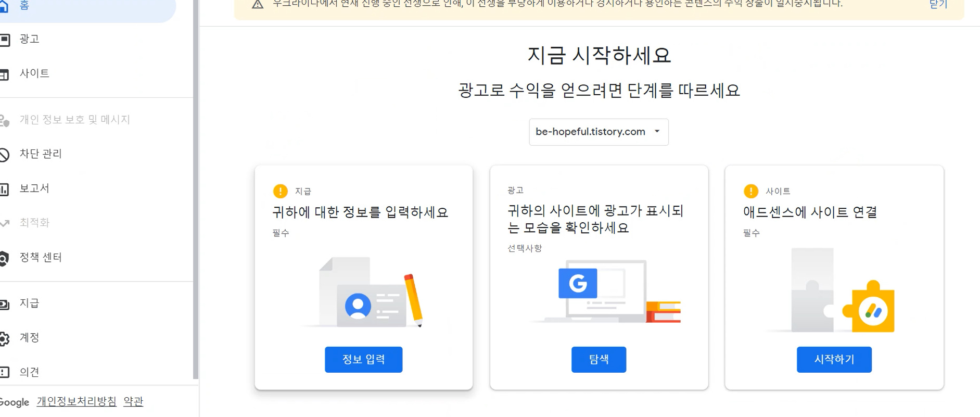Click the sidebar vertical scrollbar
The width and height of the screenshot is (980, 417).
195,189
